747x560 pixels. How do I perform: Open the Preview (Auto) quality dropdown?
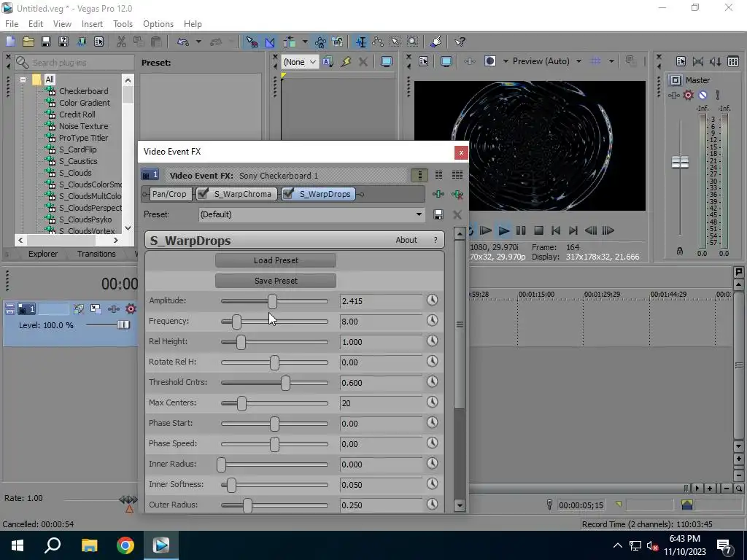click(x=578, y=61)
